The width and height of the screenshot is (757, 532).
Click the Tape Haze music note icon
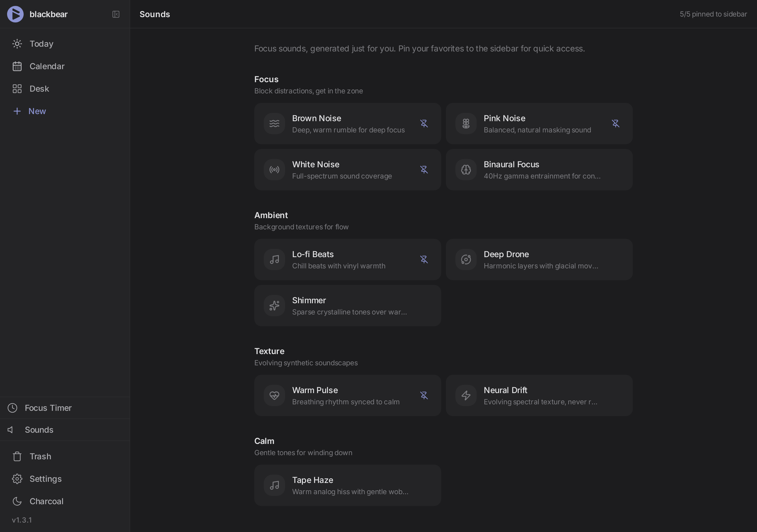[x=274, y=485]
